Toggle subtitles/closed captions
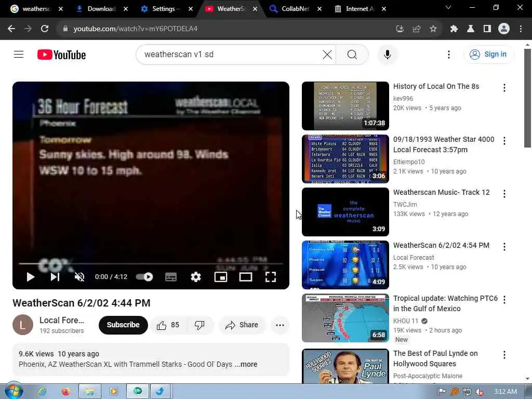The image size is (532, 399). coord(170,277)
